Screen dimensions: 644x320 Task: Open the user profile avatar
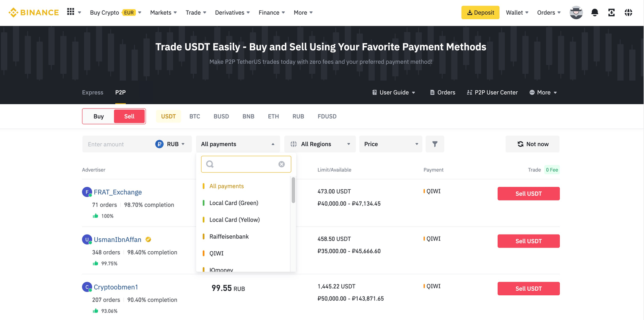(x=576, y=13)
